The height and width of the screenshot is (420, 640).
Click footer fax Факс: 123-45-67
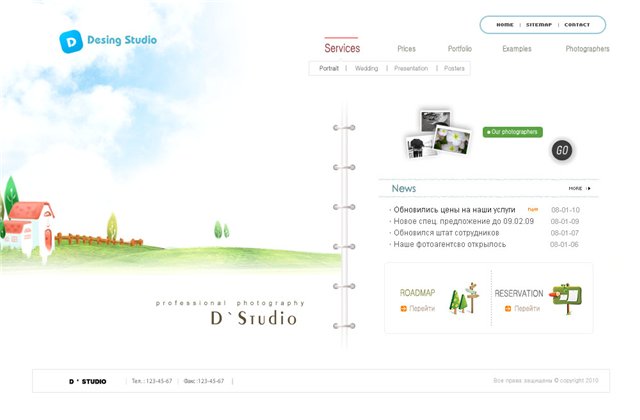204,381
